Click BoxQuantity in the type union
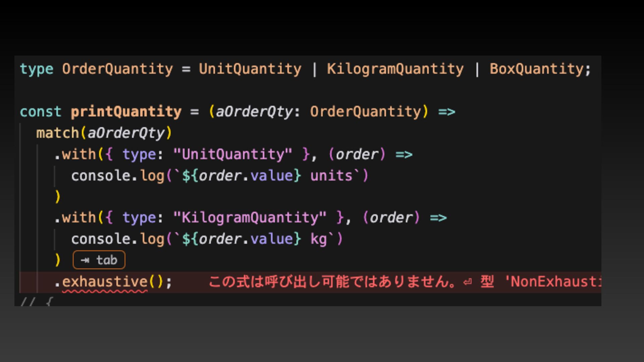Image resolution: width=644 pixels, height=362 pixels. [537, 69]
